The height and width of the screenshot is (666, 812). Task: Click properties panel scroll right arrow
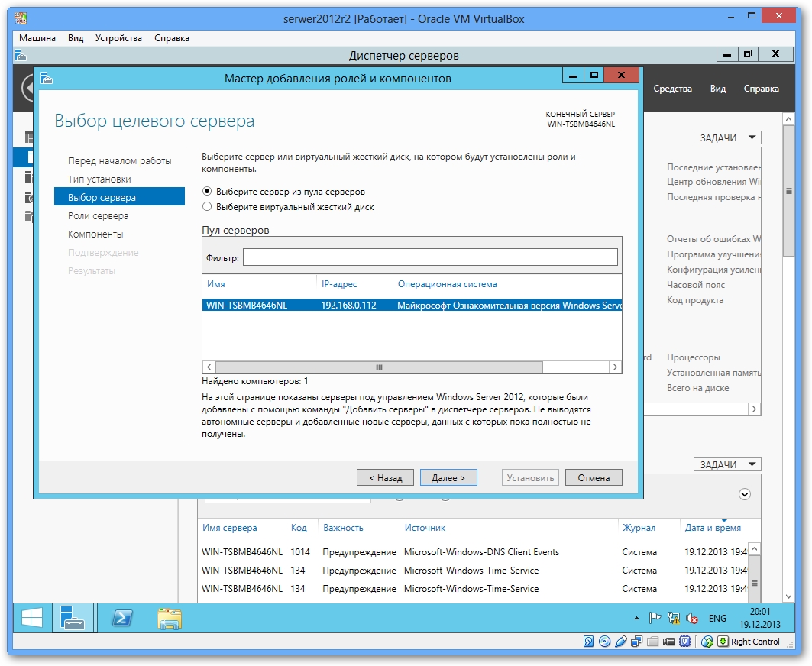tap(755, 409)
